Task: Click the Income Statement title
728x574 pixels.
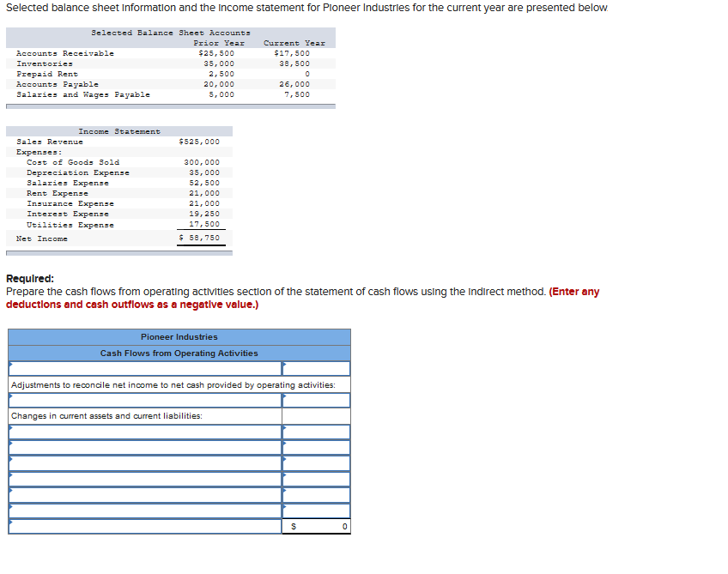Action: (x=119, y=131)
